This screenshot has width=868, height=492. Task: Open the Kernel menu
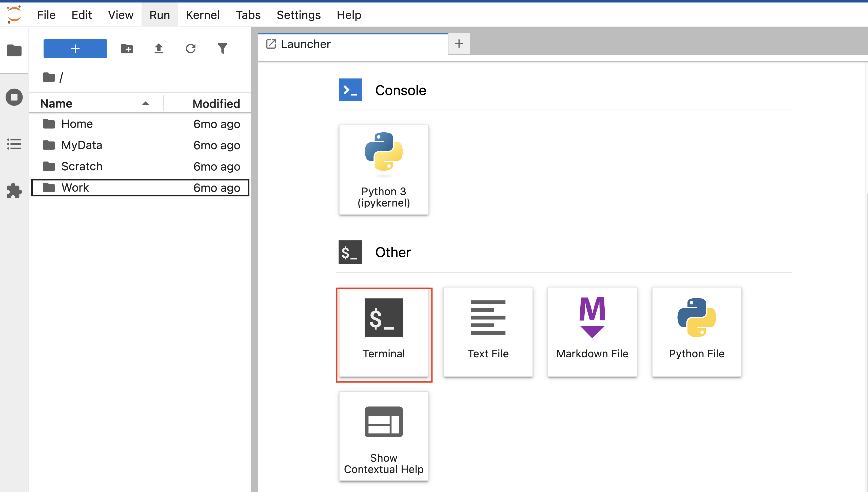pyautogui.click(x=203, y=15)
